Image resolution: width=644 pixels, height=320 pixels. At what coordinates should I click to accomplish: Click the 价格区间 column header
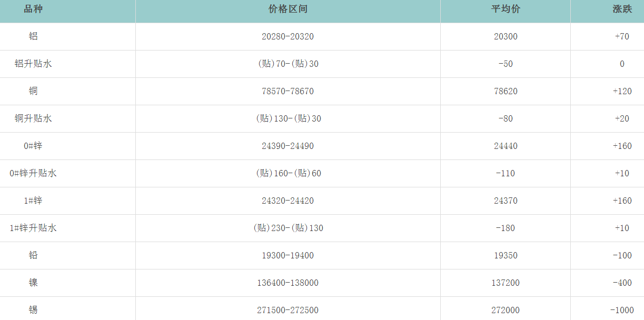click(288, 9)
